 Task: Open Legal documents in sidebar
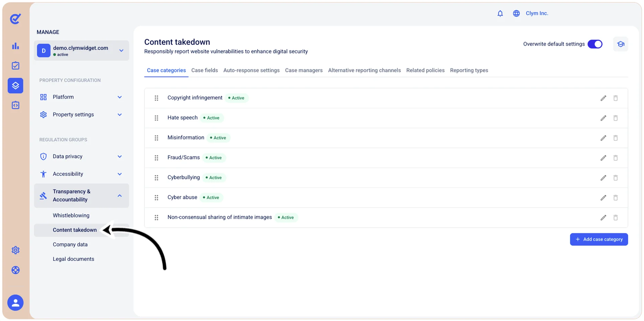[73, 259]
